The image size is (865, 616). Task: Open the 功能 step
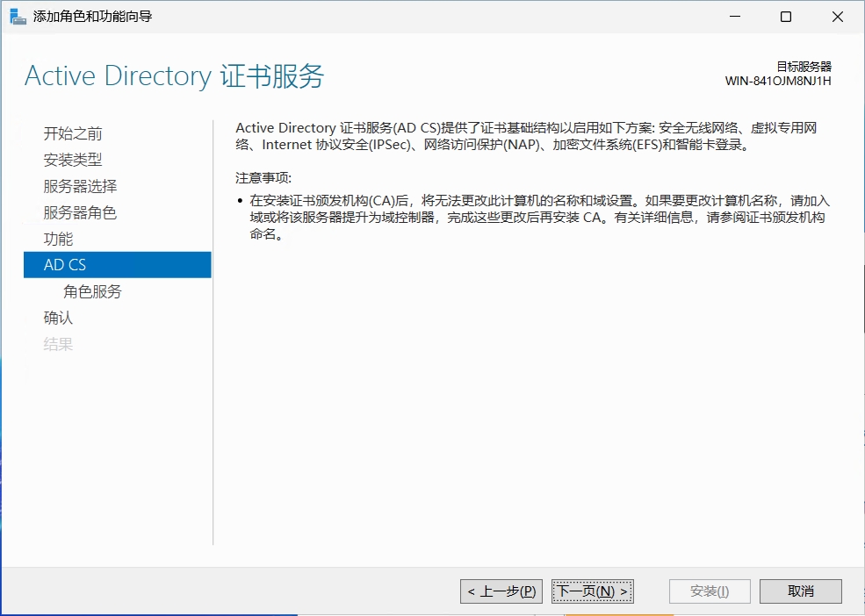pos(58,239)
